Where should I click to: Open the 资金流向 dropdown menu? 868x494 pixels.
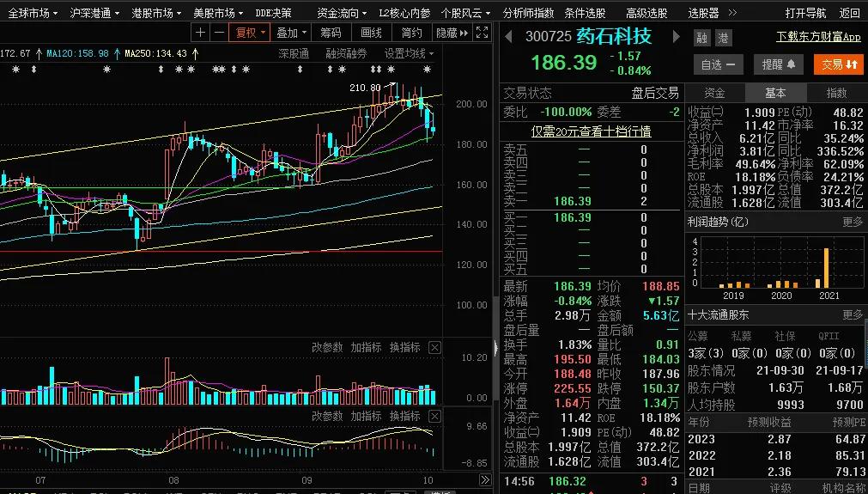click(x=342, y=12)
